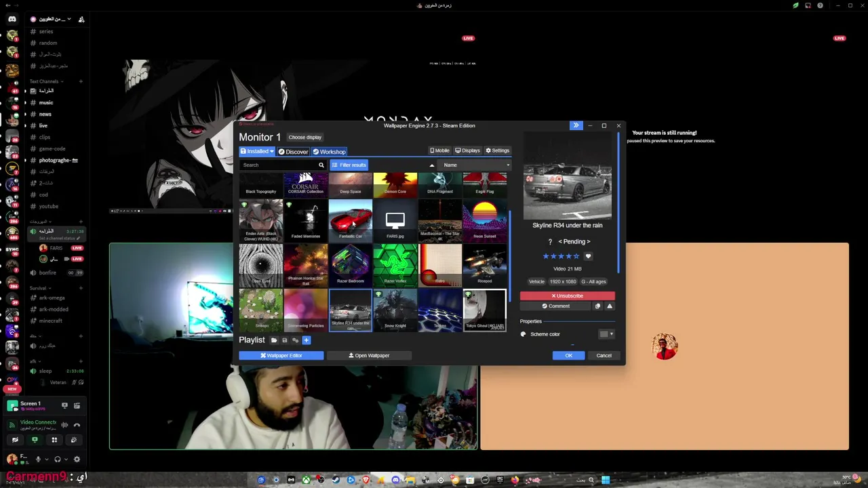Open the Installed tab in Wallpaper Engine
The height and width of the screenshot is (488, 868).
click(257, 152)
